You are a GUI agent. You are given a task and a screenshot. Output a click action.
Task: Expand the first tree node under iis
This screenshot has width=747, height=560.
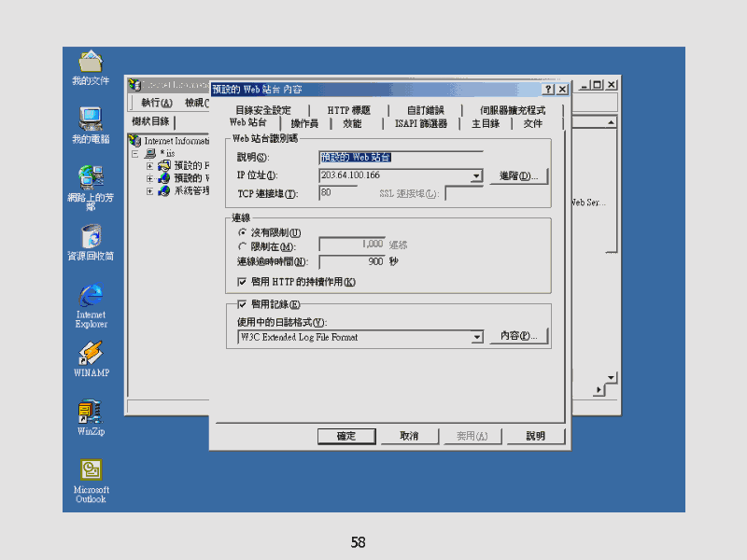tap(149, 165)
